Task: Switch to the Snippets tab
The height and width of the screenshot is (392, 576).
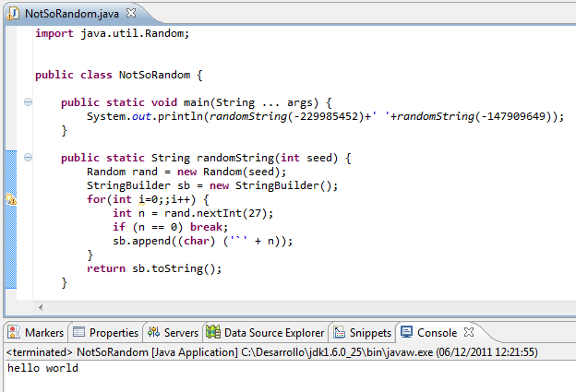Action: [369, 332]
